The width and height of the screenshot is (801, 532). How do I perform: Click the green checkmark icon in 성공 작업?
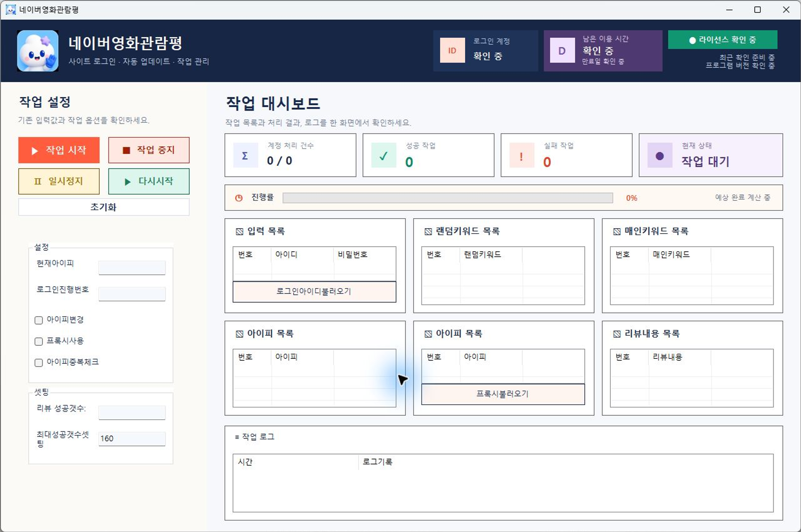[383, 156]
